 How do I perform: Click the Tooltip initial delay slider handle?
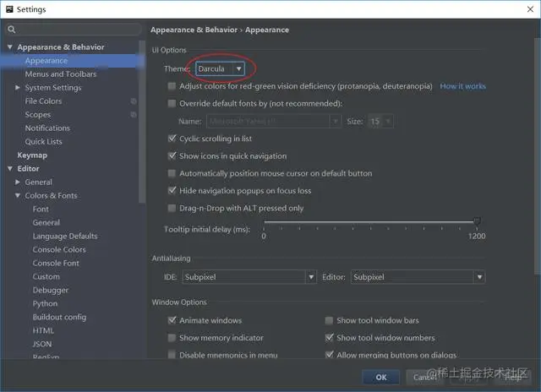(x=477, y=221)
